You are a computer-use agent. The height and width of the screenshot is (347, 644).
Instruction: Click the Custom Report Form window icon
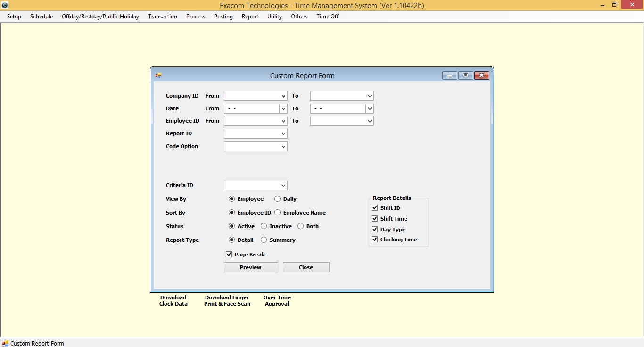(158, 75)
